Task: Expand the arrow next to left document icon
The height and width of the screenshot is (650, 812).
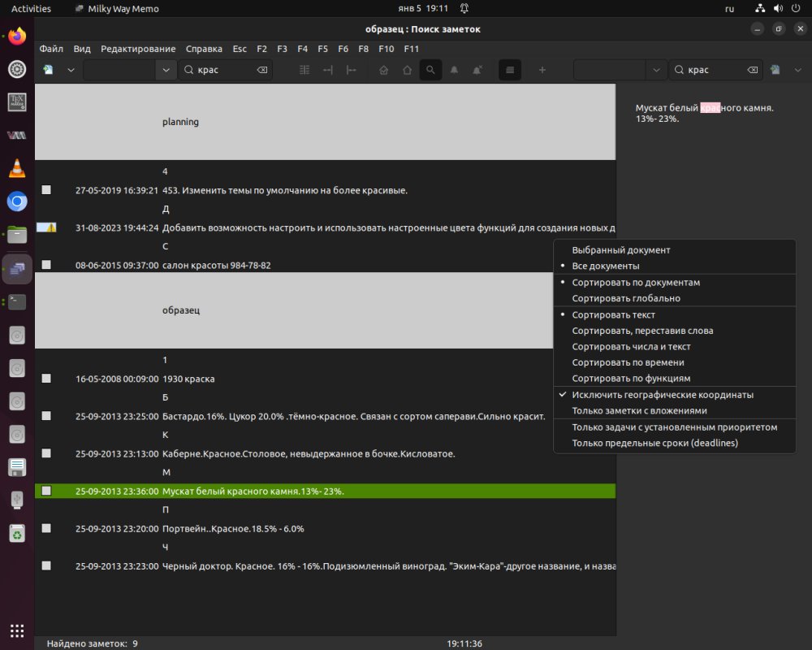Action: tap(71, 70)
